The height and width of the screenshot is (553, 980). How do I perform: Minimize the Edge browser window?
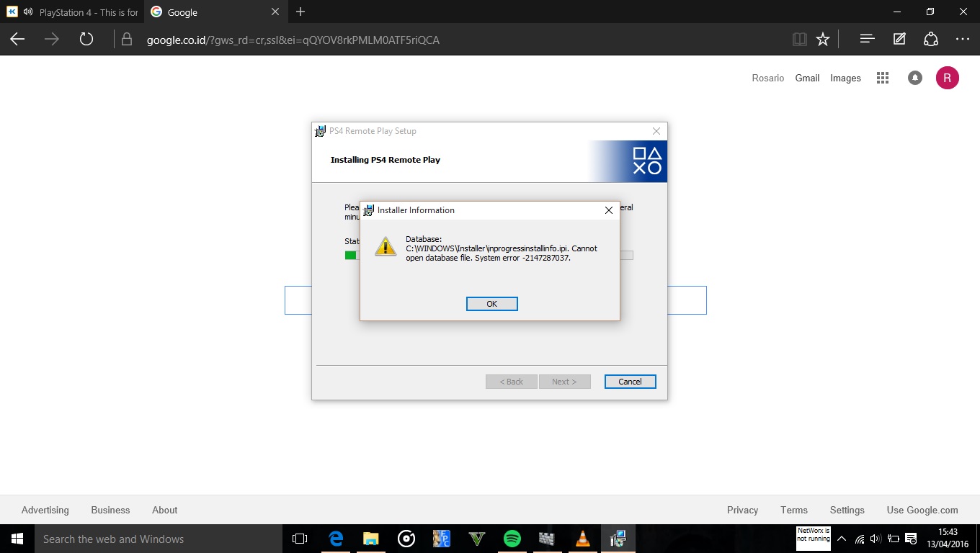coord(897,12)
